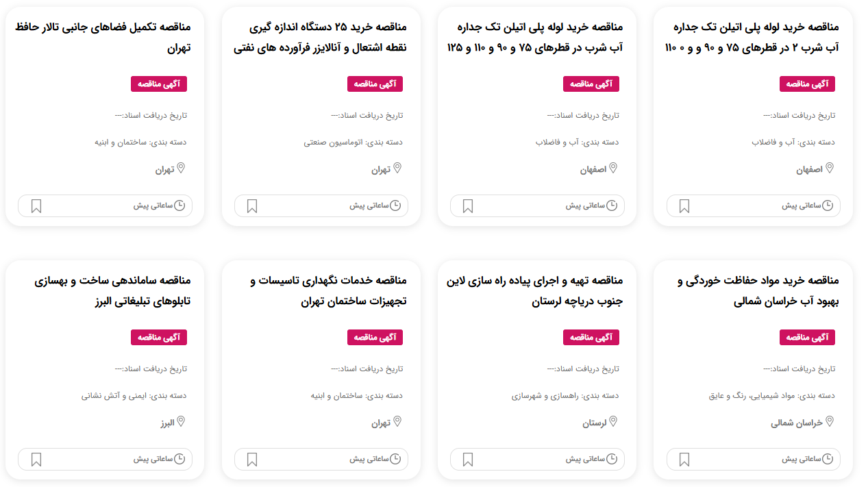Open tender خرید مواد حفاظت خوردگی
Screen dimensions: 868x487
pyautogui.click(x=758, y=291)
